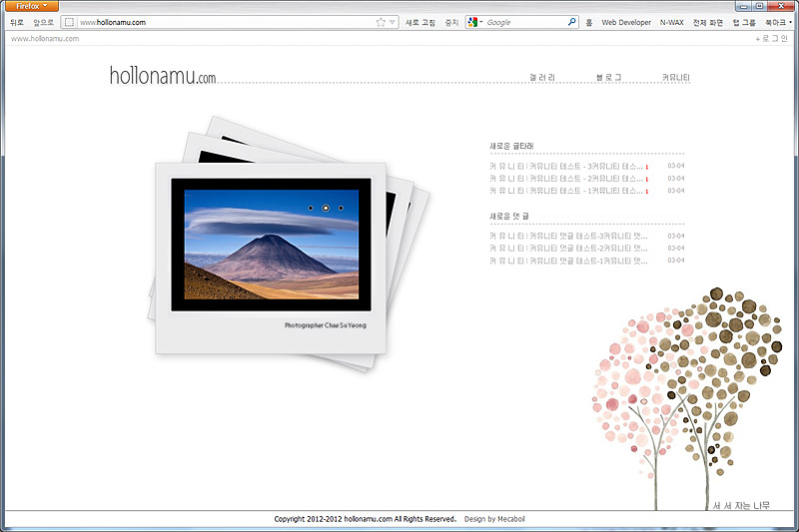799x532 pixels.
Task: Select the first slideshow dot on photo
Action: 311,209
